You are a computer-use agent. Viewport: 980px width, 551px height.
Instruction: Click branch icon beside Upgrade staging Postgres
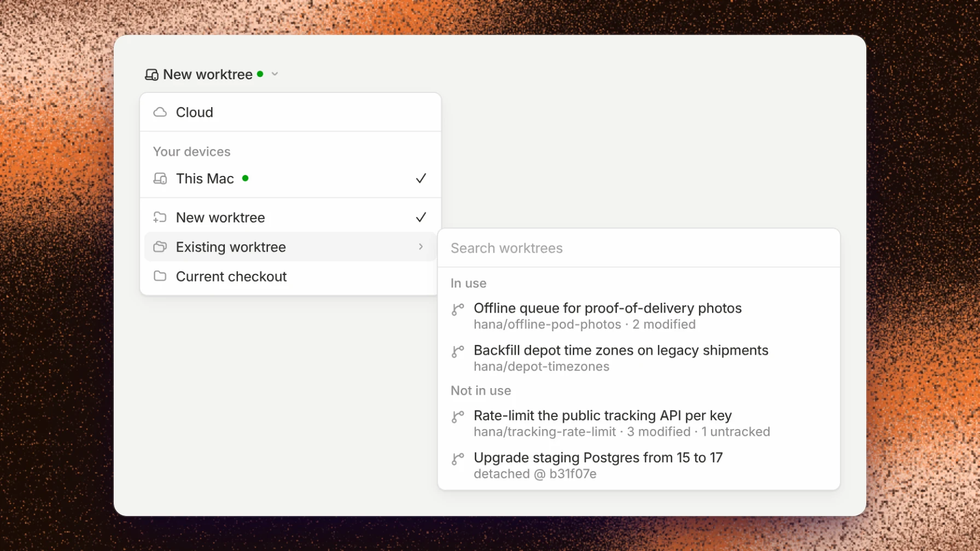coord(458,459)
